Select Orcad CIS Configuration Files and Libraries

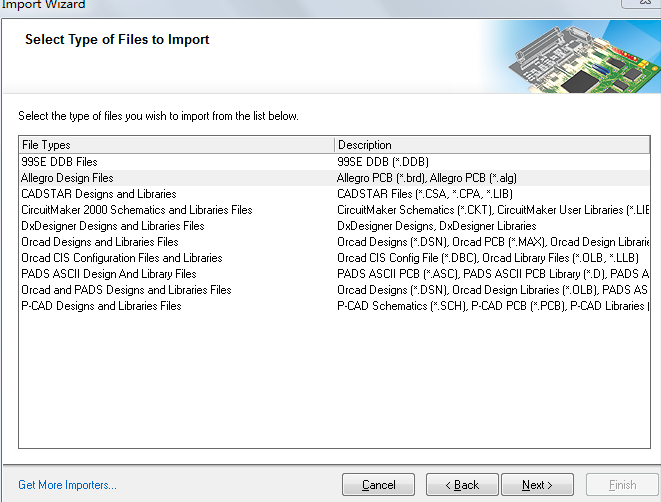tap(122, 258)
